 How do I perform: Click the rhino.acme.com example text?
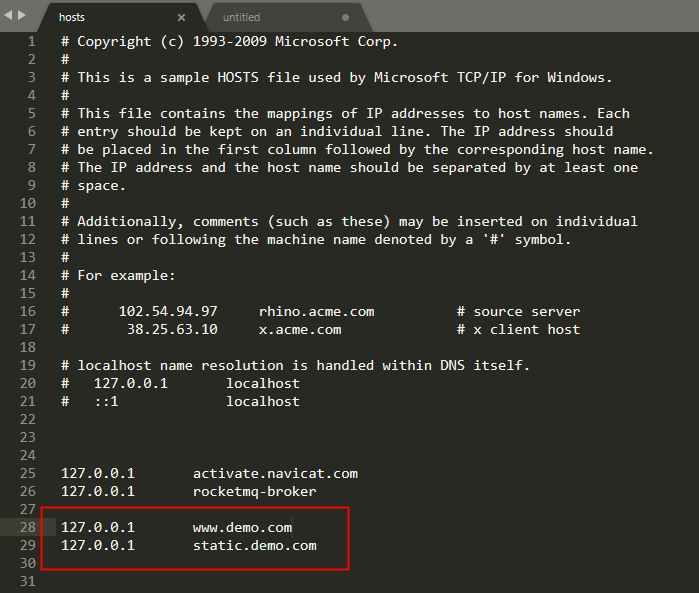(317, 311)
